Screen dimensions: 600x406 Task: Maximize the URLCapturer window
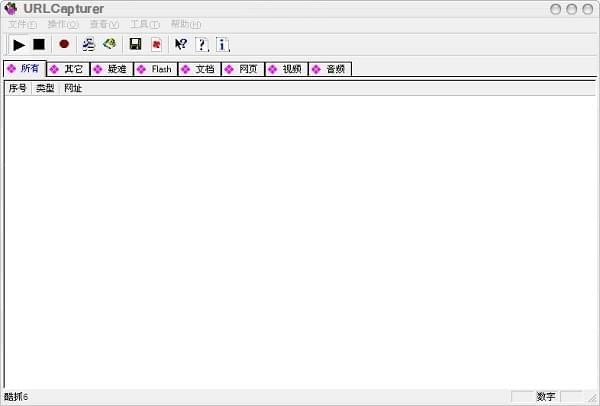tap(571, 9)
